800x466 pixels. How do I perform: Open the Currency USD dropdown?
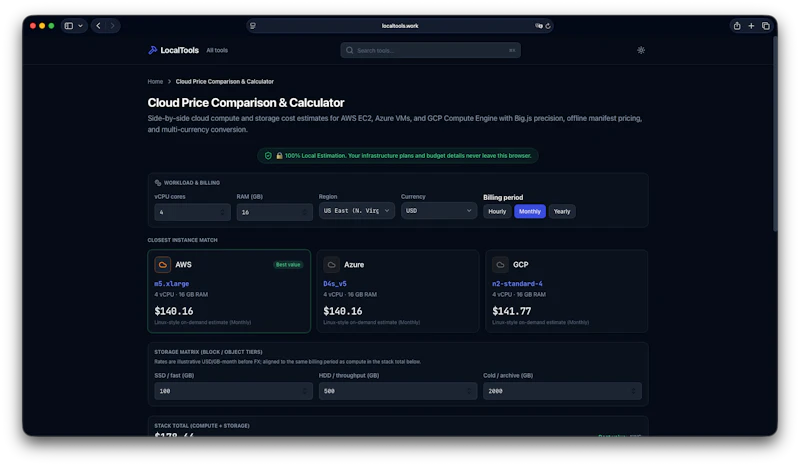(x=439, y=210)
